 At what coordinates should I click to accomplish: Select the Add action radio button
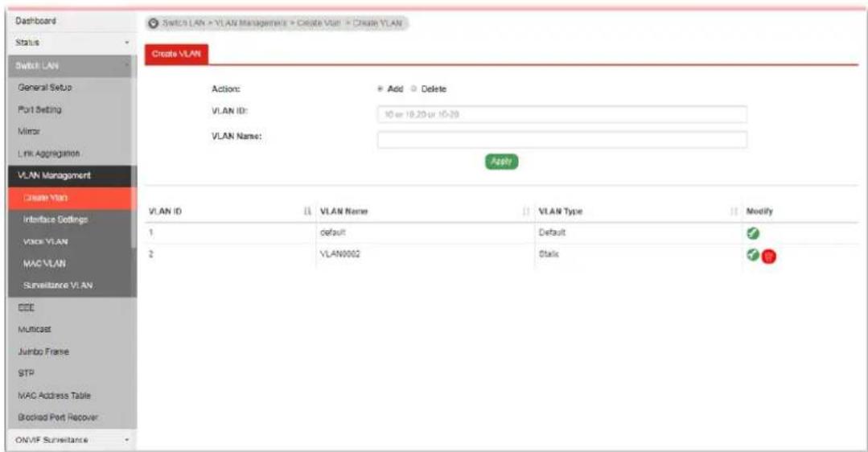(381, 88)
